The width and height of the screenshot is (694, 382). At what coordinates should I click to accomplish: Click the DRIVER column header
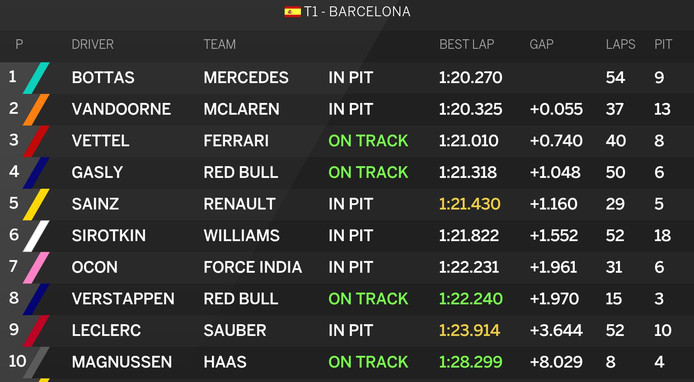(93, 44)
